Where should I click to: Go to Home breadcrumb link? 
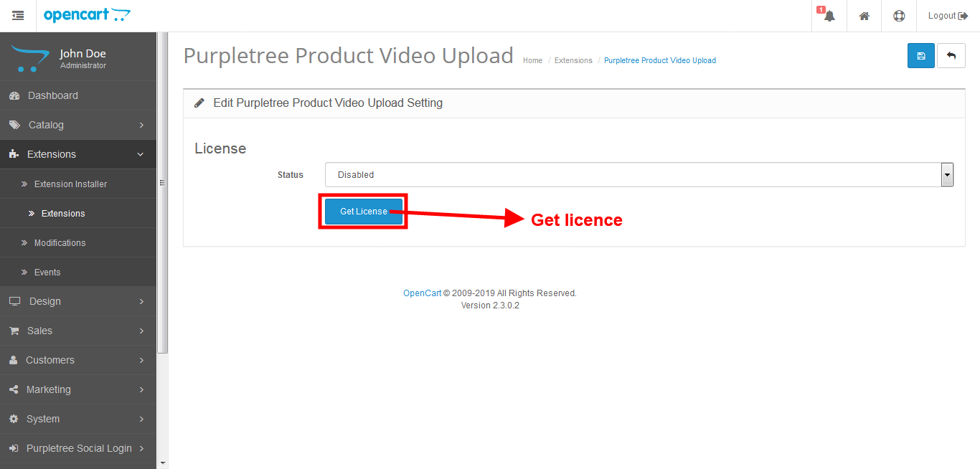point(532,61)
